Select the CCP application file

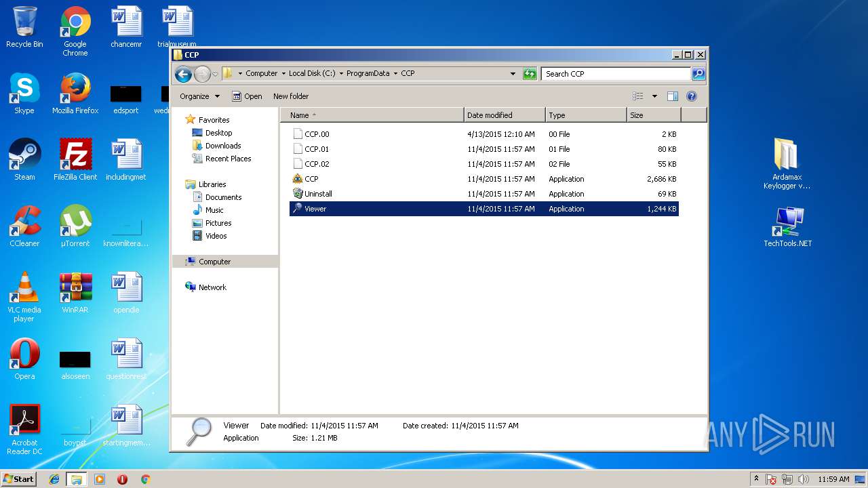484,179
